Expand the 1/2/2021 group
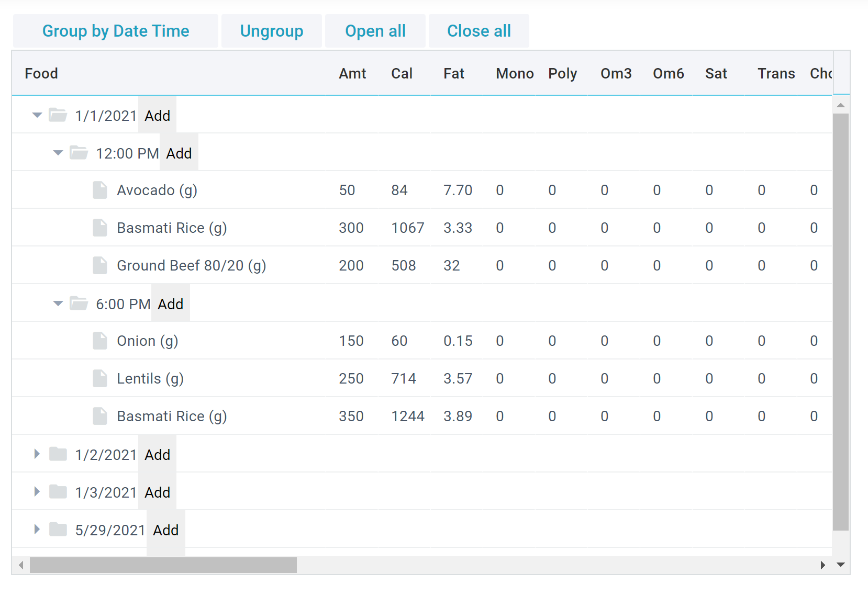Screen dimensions: 868x596 (36, 454)
